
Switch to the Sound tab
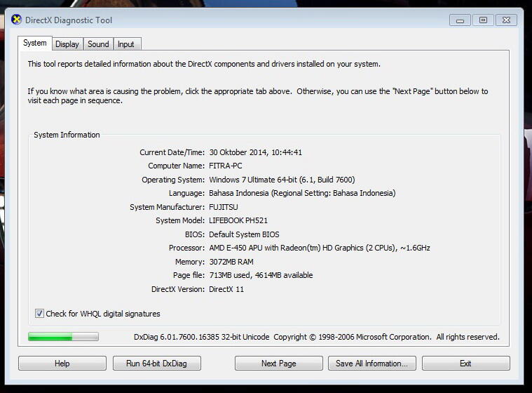coord(98,44)
